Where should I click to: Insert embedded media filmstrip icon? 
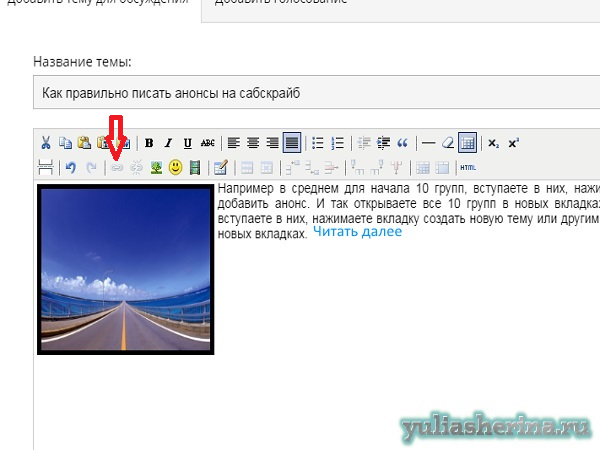[195, 168]
